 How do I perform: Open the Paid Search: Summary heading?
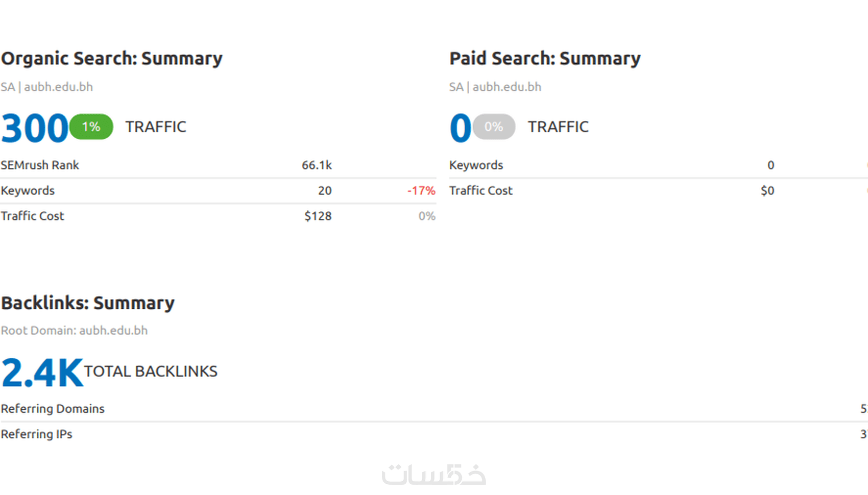(x=545, y=59)
